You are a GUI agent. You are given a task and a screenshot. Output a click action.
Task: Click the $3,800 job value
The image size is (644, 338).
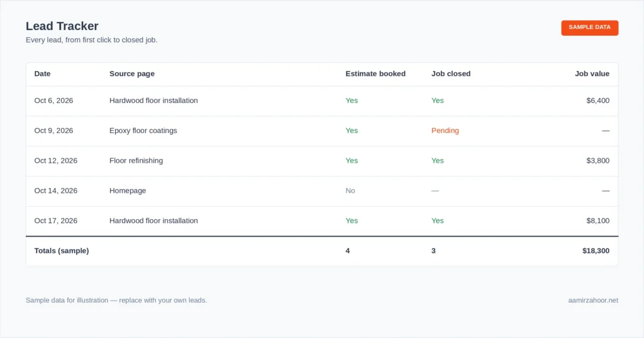coord(597,160)
